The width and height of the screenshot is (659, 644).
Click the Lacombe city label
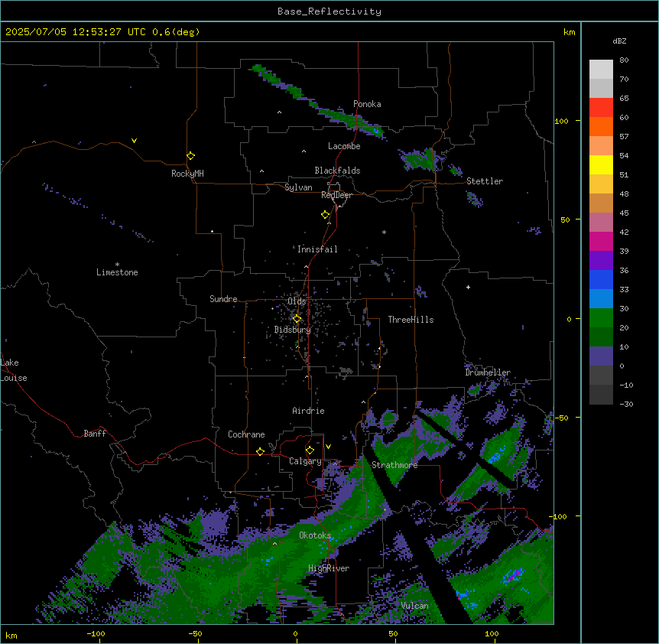(344, 146)
